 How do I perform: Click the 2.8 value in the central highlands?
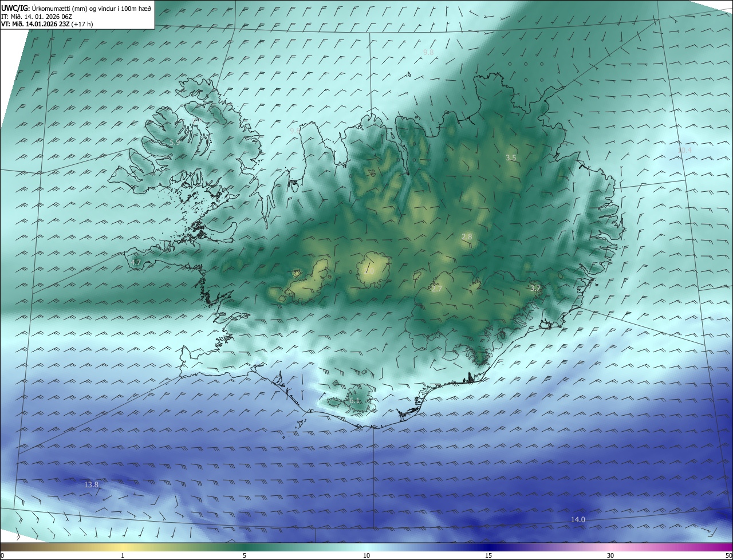(467, 237)
